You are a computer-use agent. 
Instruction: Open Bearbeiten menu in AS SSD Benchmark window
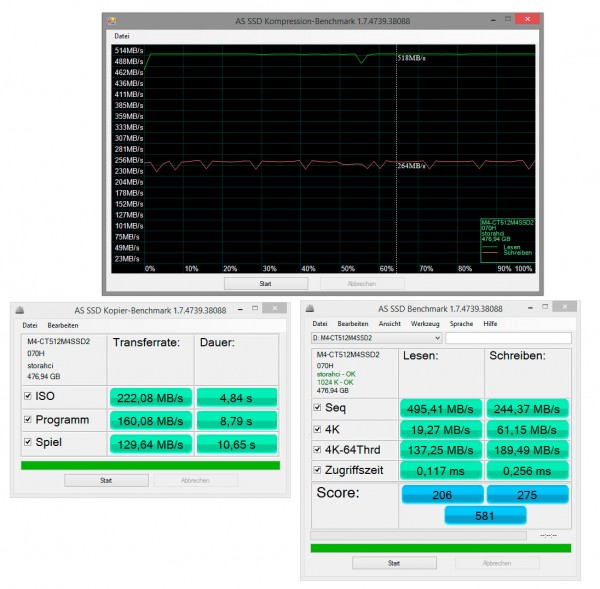point(353,324)
